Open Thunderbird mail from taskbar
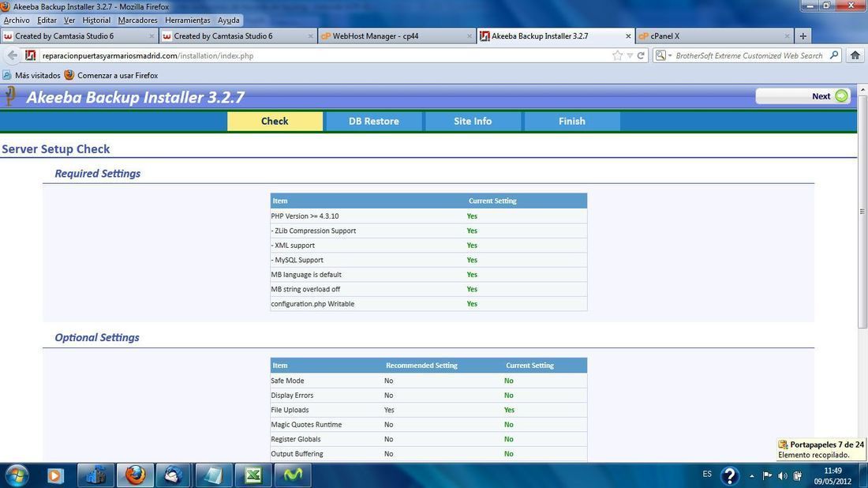 [x=174, y=476]
